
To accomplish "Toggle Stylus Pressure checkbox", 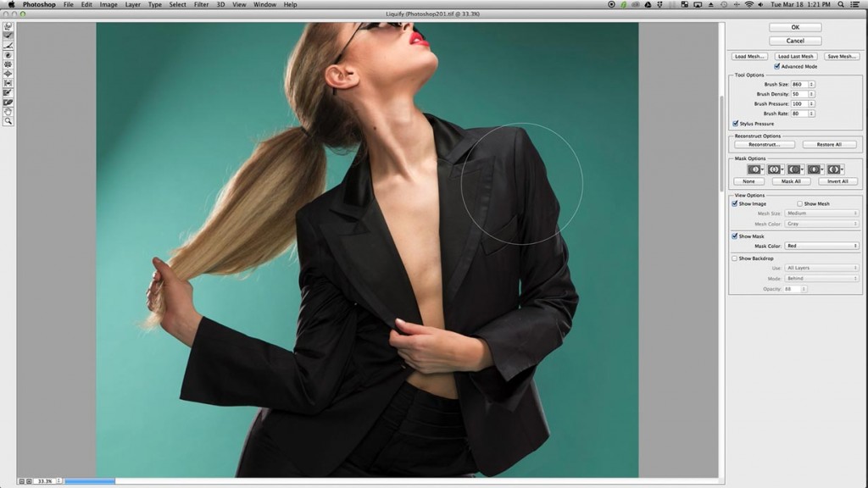I will [735, 124].
